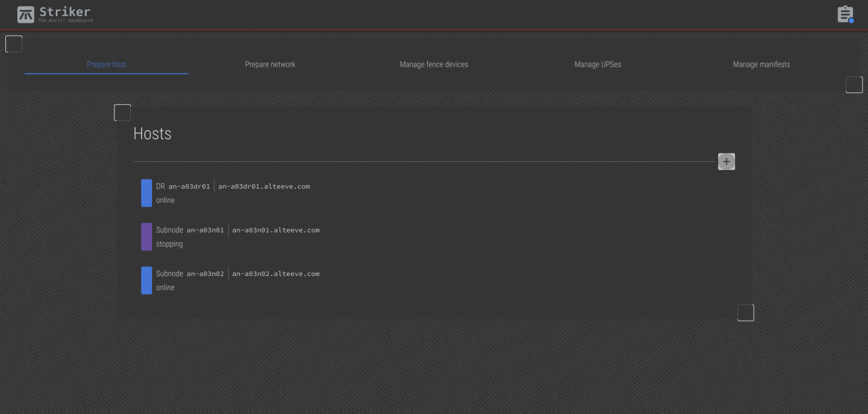The width and height of the screenshot is (868, 414).
Task: Switch to the Prepare host tab
Action: (x=106, y=65)
